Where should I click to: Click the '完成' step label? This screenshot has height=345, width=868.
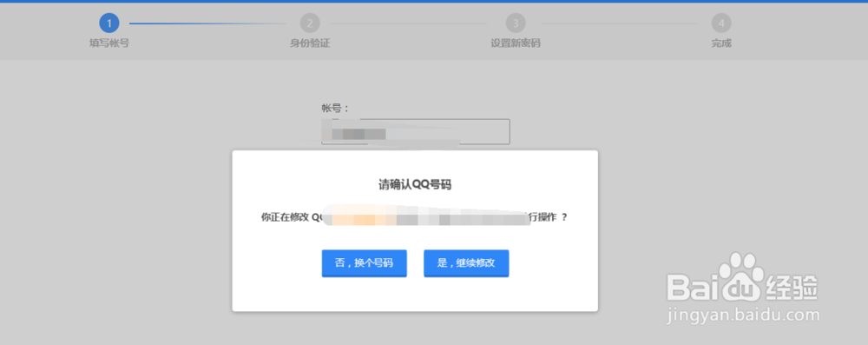click(x=721, y=43)
